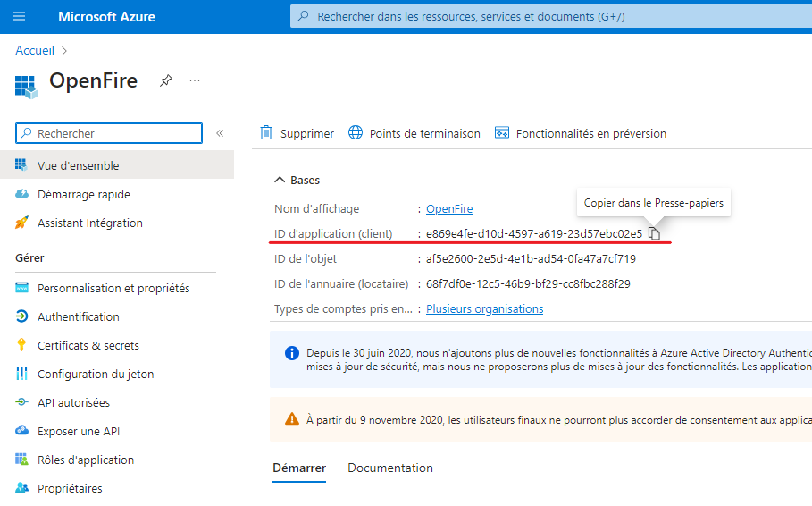Click the API autorisées icon
The height and width of the screenshot is (506, 812).
pos(21,401)
